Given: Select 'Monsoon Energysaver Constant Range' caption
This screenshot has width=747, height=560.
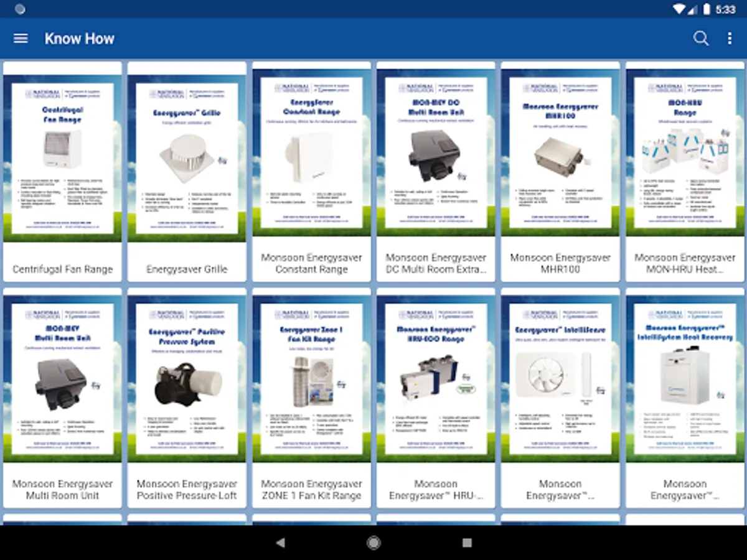Looking at the screenshot, I should [311, 263].
